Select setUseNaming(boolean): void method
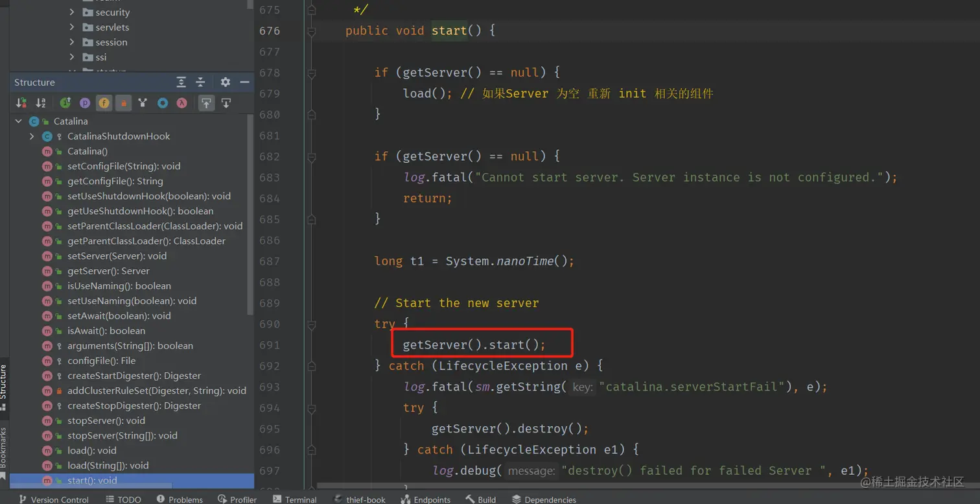The height and width of the screenshot is (504, 980). pyautogui.click(x=132, y=300)
